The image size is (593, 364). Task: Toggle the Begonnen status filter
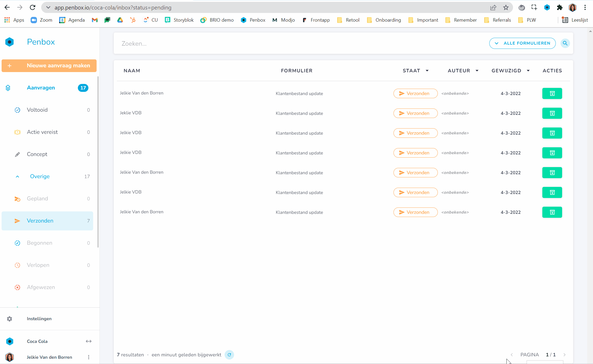click(x=39, y=242)
